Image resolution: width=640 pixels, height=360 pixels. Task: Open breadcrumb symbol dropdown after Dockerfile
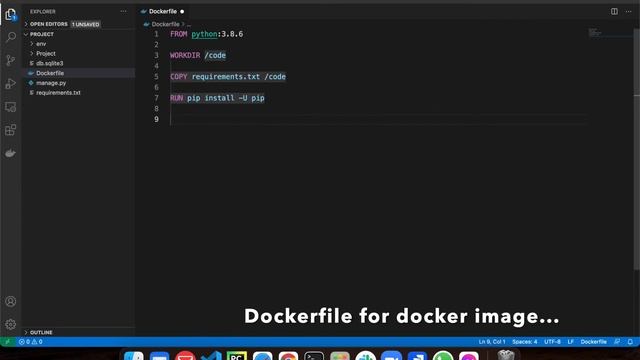pyautogui.click(x=189, y=24)
